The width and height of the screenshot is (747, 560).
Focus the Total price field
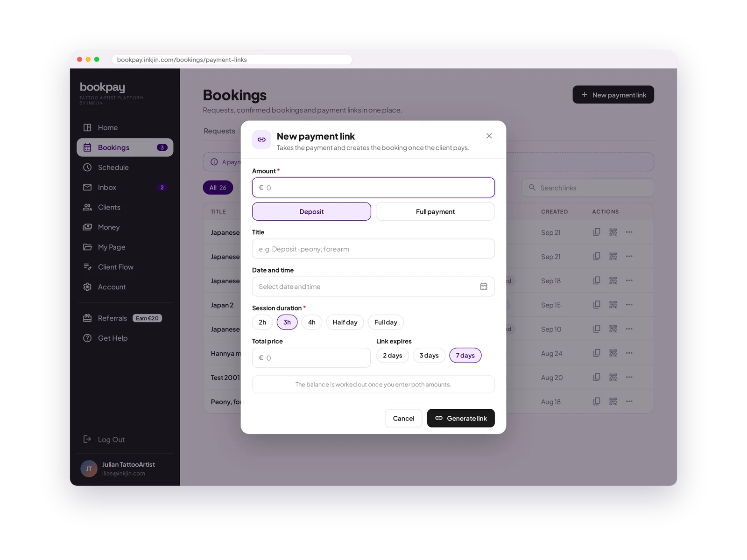pos(311,357)
